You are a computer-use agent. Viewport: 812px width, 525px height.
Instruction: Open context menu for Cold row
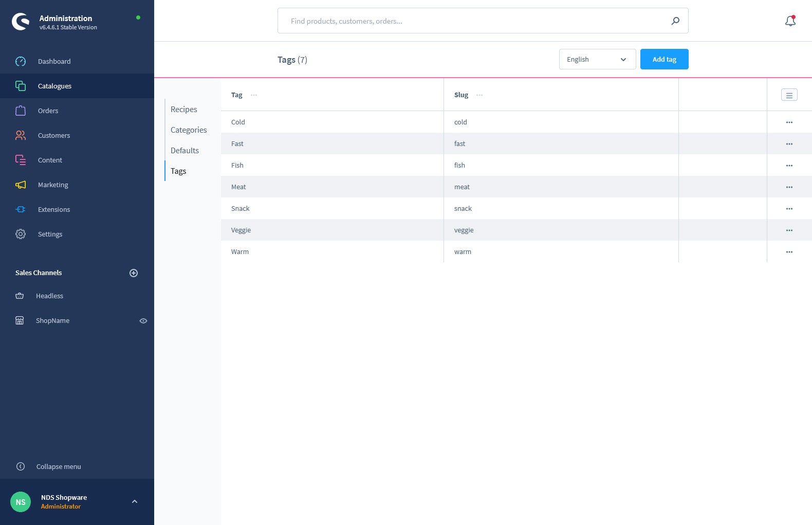point(789,122)
